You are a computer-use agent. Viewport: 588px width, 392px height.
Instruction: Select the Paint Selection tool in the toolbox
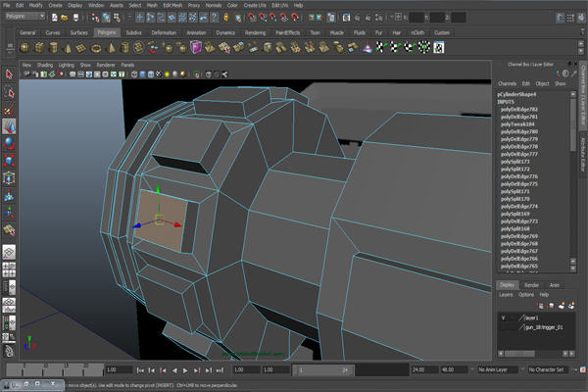[x=9, y=109]
